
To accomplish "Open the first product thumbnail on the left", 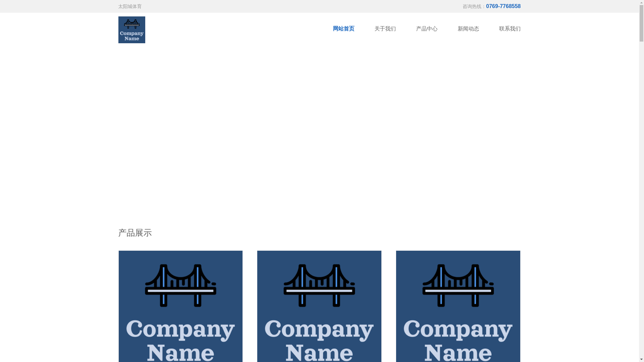I will (x=180, y=306).
